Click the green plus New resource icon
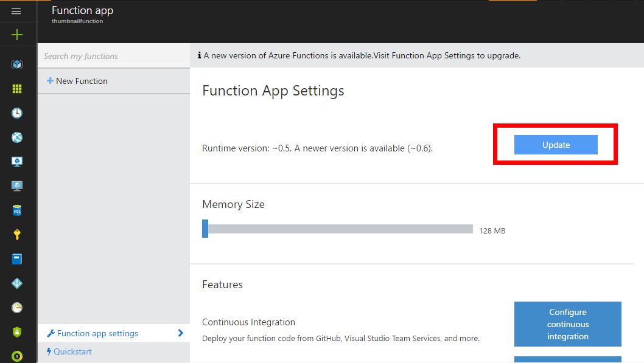 [17, 35]
